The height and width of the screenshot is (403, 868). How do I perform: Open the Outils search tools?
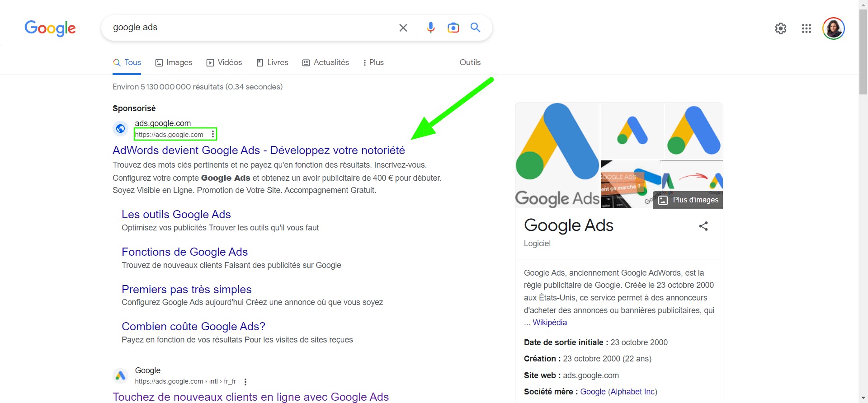(x=470, y=63)
